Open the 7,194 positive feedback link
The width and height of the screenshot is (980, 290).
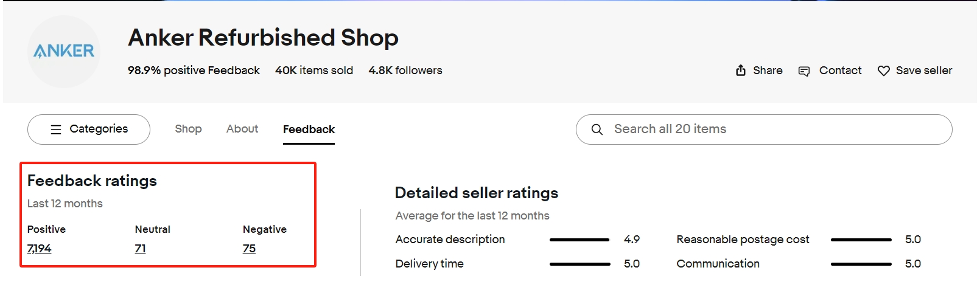[x=40, y=249]
